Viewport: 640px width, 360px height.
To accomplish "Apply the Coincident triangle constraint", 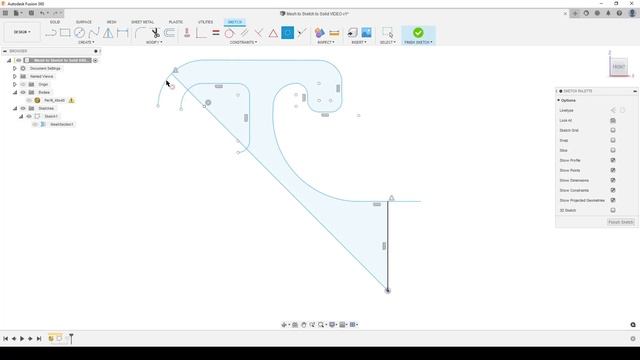I will click(273, 33).
